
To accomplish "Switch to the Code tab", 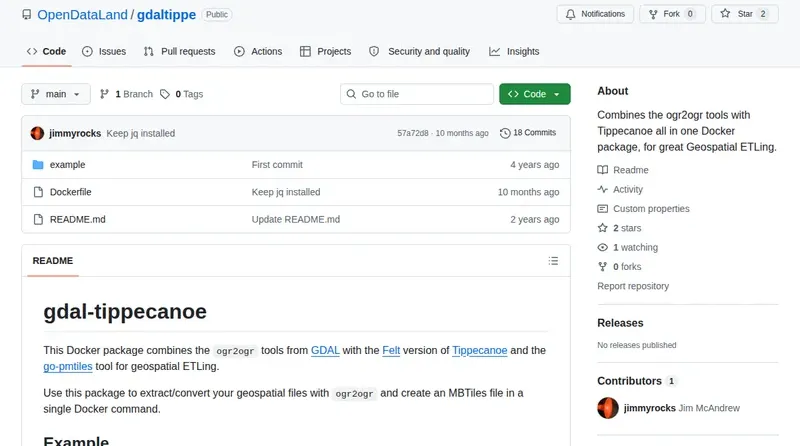I will pos(46,52).
